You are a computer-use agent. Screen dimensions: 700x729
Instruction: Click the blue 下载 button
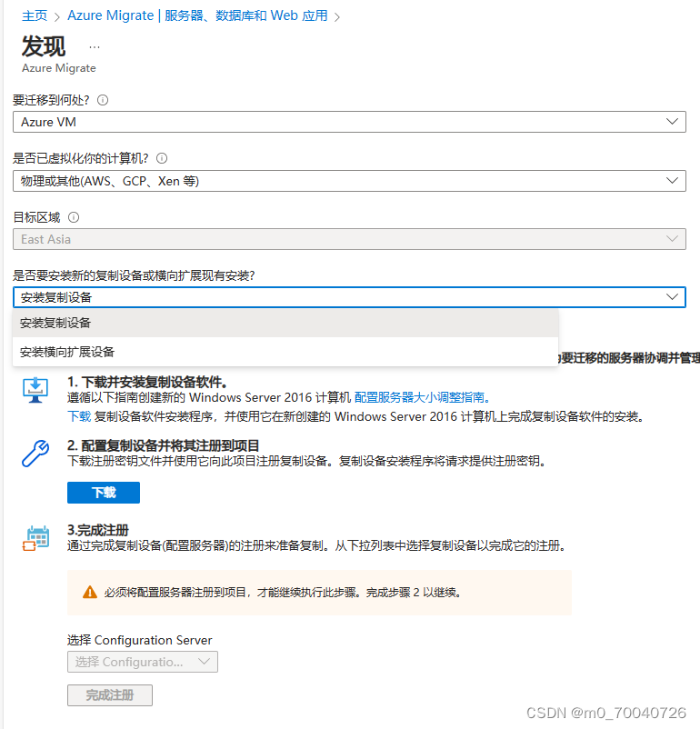104,493
